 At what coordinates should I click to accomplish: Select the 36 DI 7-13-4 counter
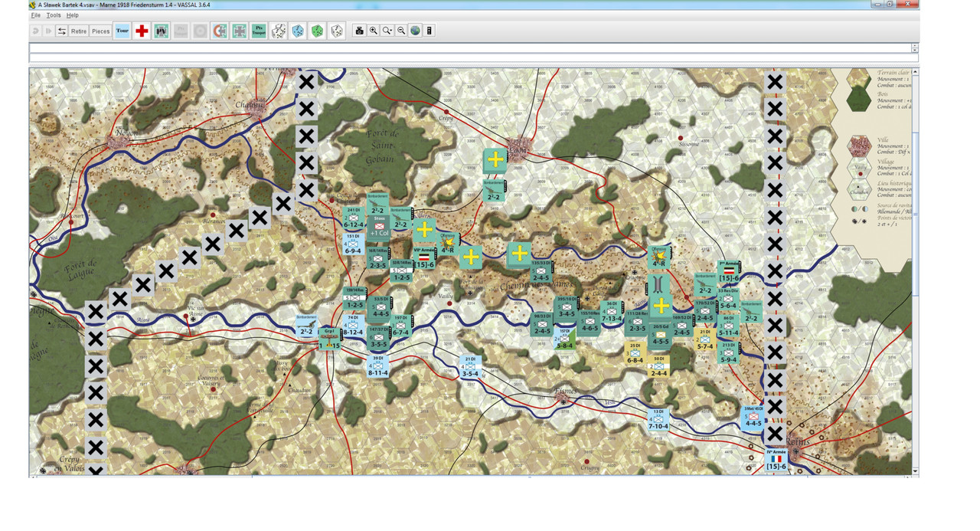coord(612,312)
